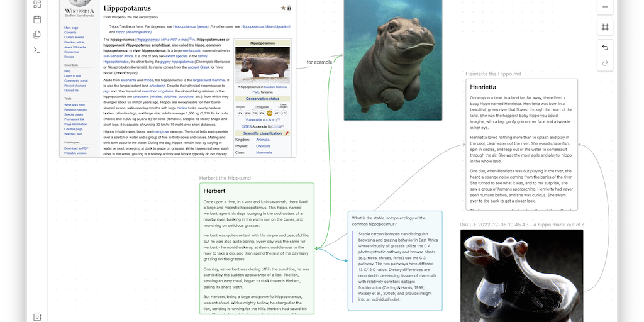This screenshot has width=644, height=322.
Task: Follow the 'Download as PDF' link
Action: 76,148
